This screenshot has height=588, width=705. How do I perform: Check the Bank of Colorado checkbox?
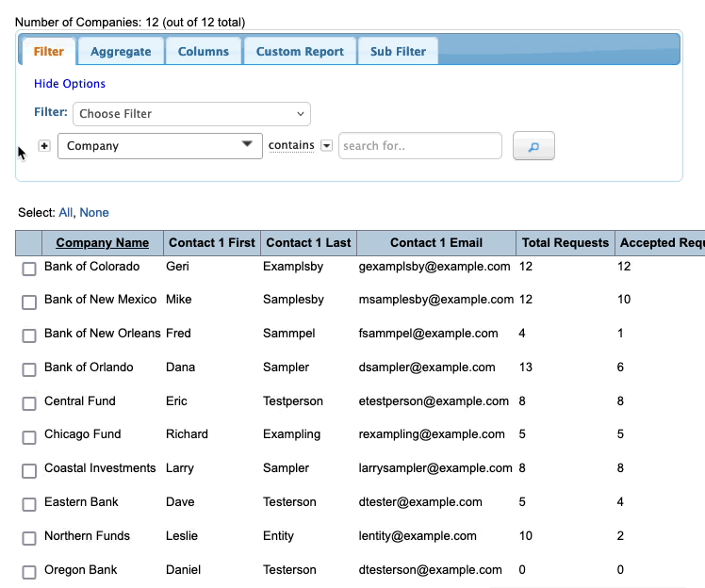click(29, 269)
